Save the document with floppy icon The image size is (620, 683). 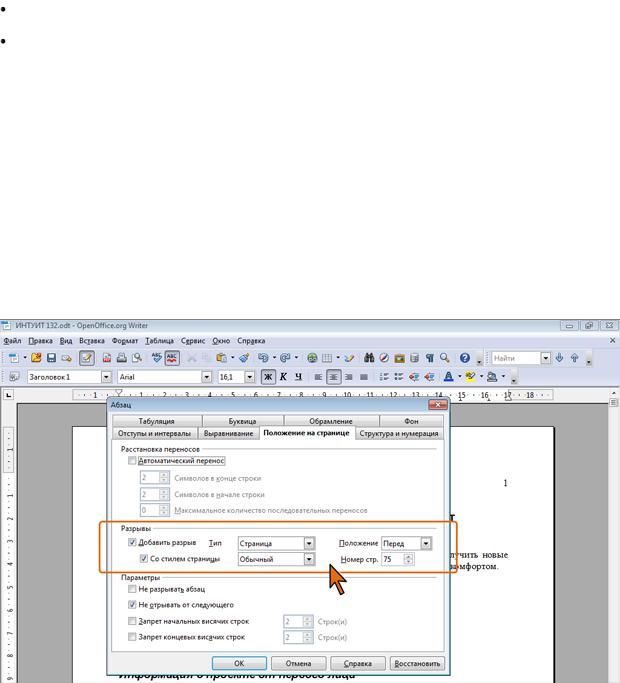click(51, 358)
